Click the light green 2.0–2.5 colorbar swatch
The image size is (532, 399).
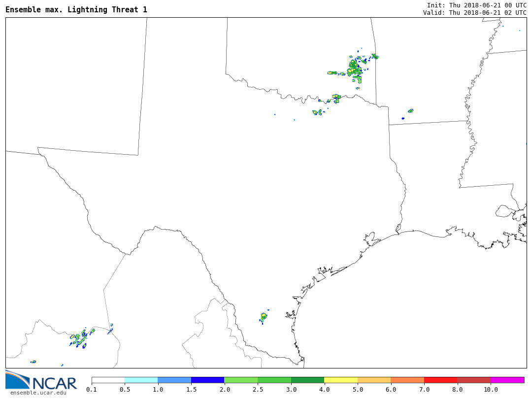[x=241, y=380]
